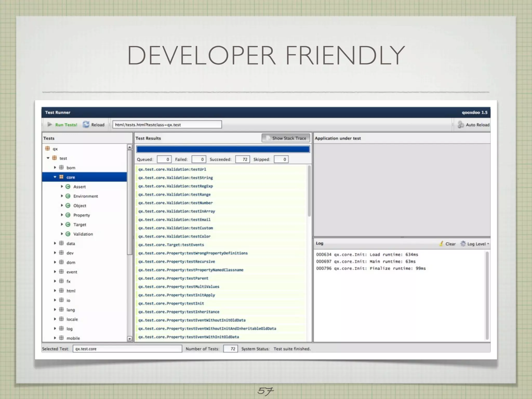Click the Object class icon
Screen dimensions: 532x399
tap(68, 205)
